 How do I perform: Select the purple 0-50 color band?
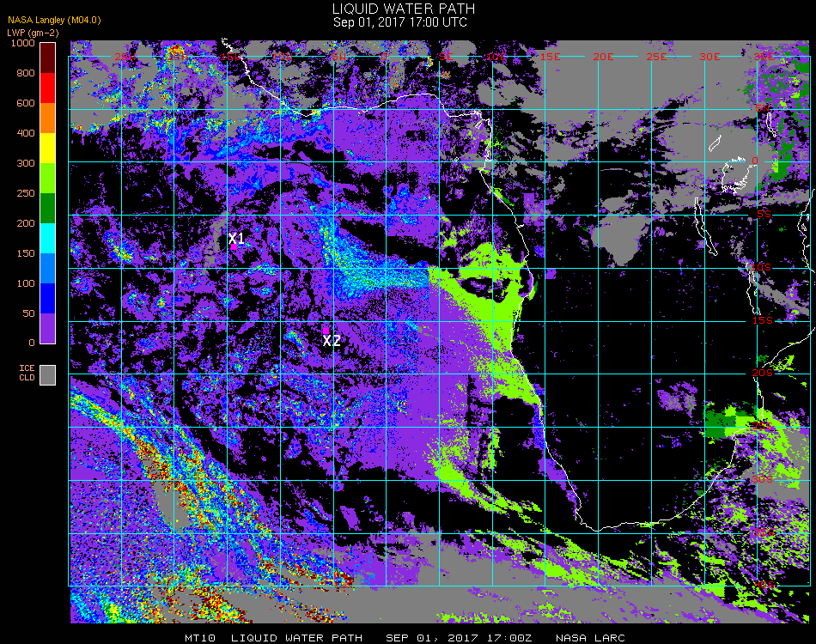(x=48, y=328)
